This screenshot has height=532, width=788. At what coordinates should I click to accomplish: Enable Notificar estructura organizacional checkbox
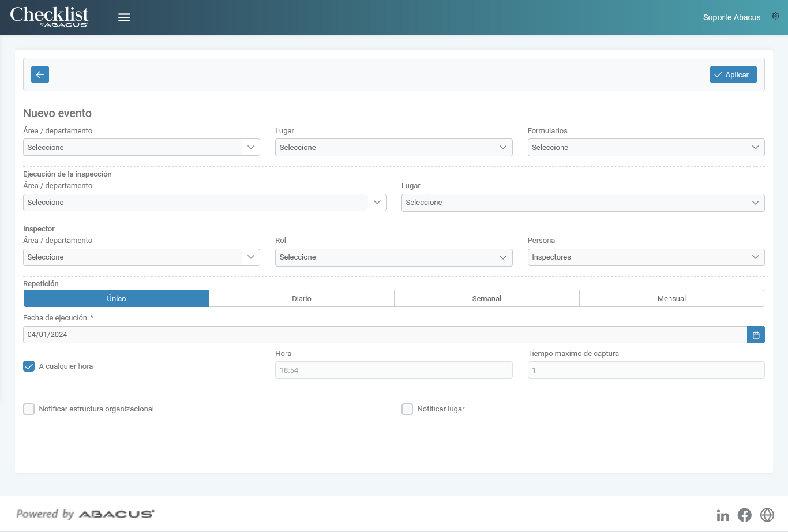(29, 409)
